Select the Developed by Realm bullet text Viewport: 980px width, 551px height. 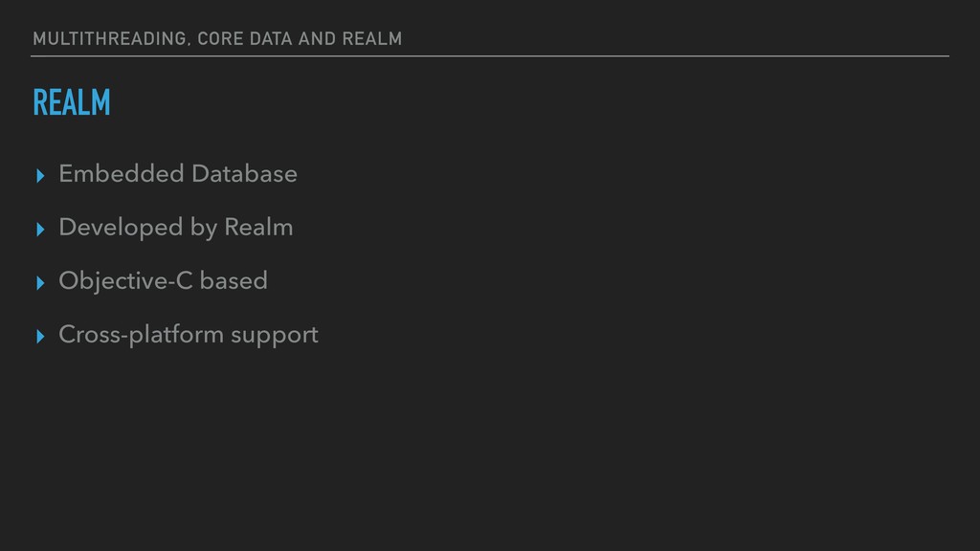(176, 228)
